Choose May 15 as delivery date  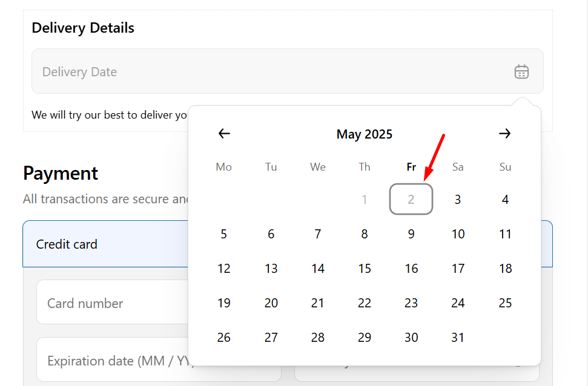(365, 269)
